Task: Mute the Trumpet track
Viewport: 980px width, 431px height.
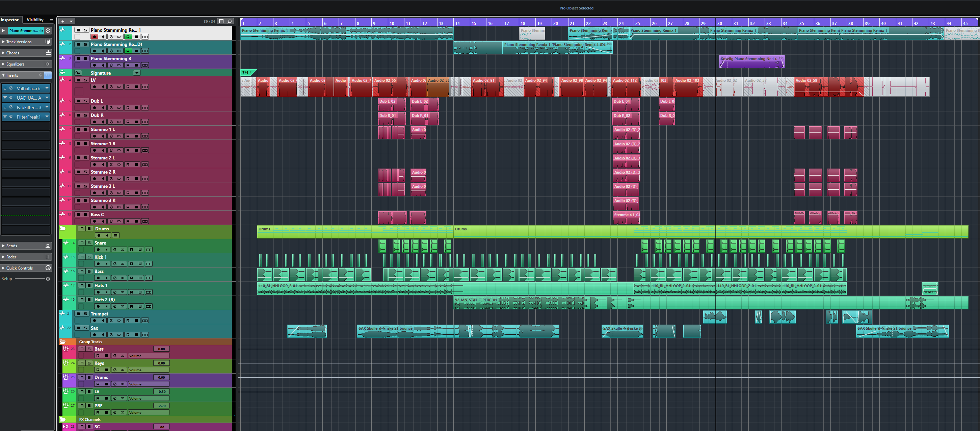Action: (78, 314)
